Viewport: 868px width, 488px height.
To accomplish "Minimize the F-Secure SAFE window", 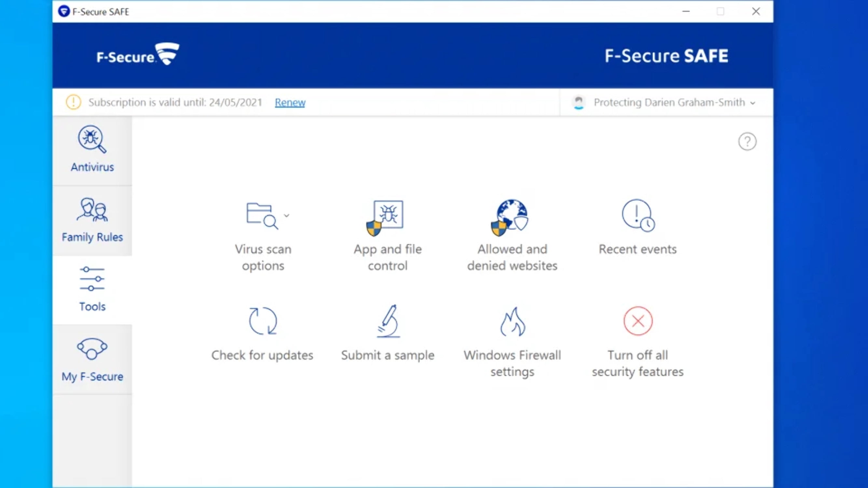I will (x=686, y=11).
